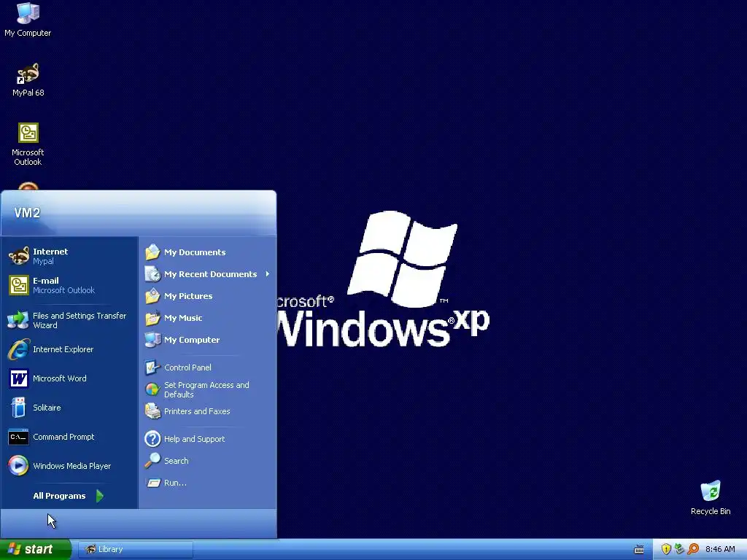Select Windows Media Player menu text

tap(72, 466)
